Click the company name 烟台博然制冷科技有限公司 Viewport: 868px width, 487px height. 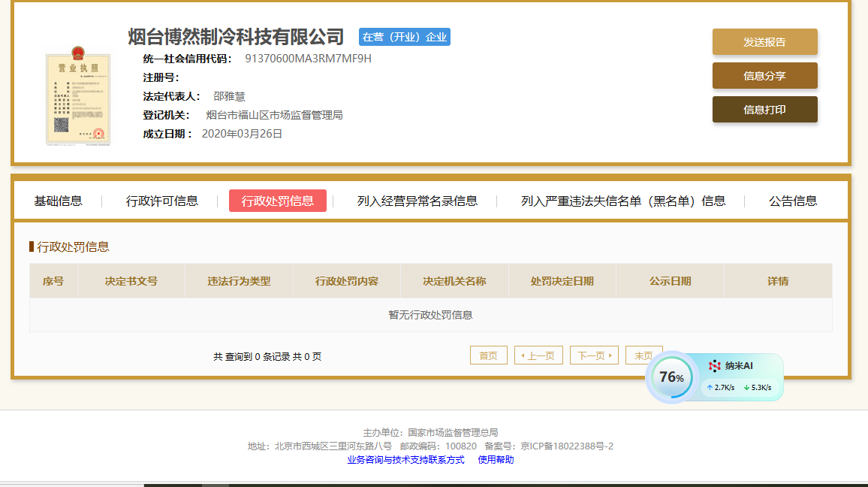click(x=237, y=37)
